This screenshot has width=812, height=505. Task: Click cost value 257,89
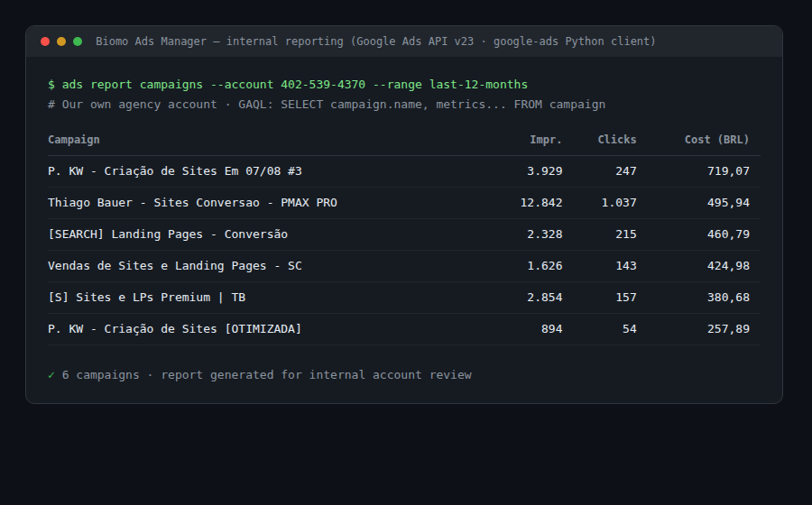[728, 329]
